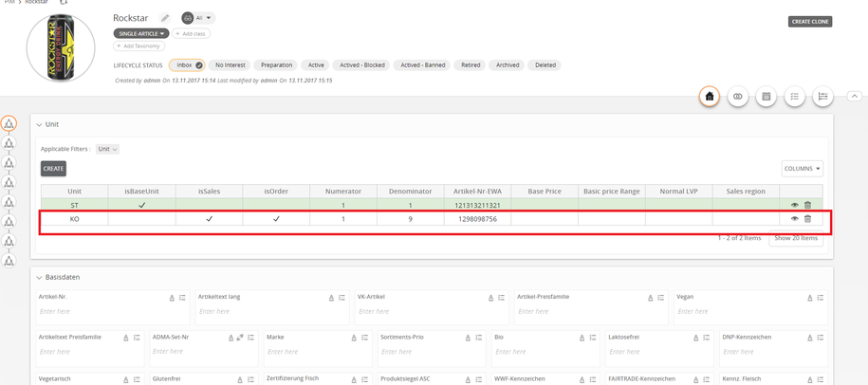Open the Show 20 Items pager dropdown
This screenshot has width=868, height=385.
tap(796, 238)
